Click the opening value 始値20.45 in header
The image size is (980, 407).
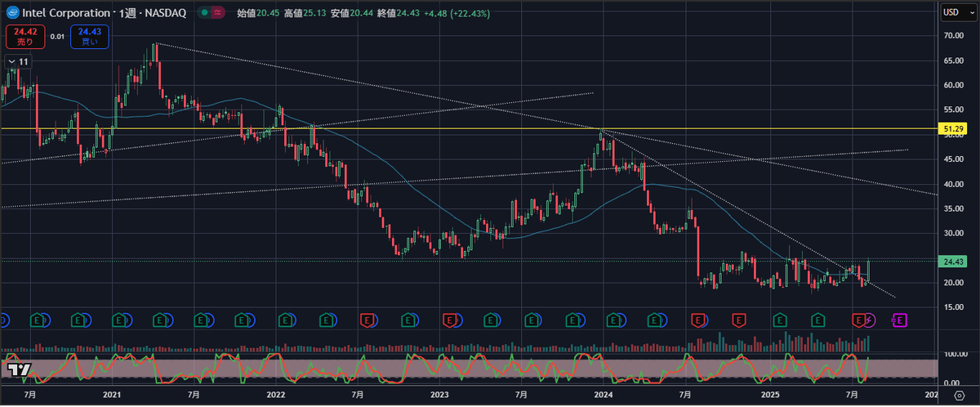(256, 13)
